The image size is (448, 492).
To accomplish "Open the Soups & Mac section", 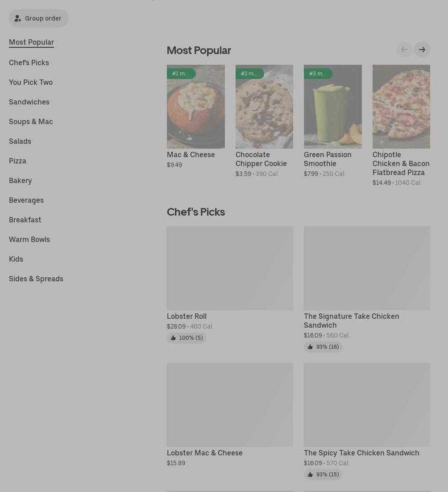I will click(31, 121).
